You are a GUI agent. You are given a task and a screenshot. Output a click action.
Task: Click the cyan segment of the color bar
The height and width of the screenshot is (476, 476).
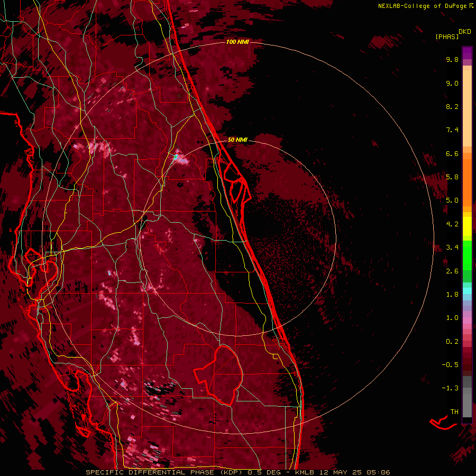tap(467, 291)
